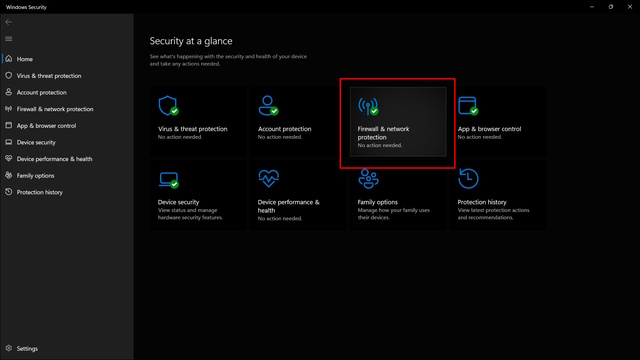Click 'No action needed.' under Account protection tile
This screenshot has height=360, width=640.
(x=280, y=137)
